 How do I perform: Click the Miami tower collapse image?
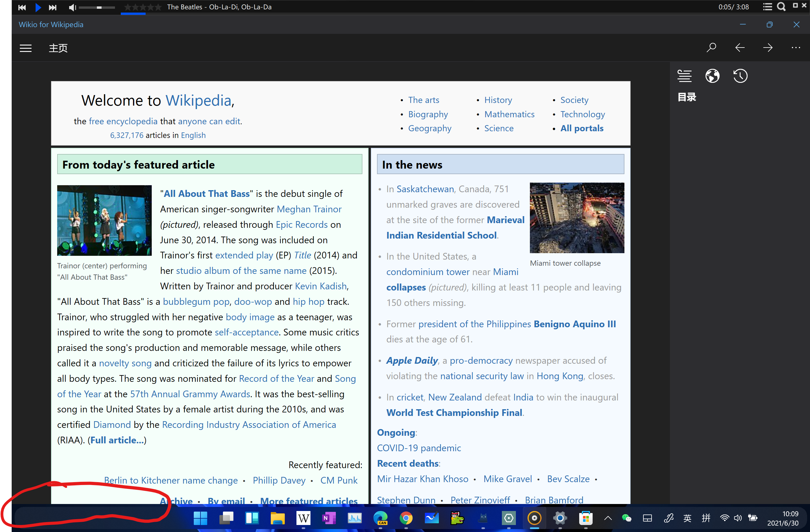click(577, 218)
